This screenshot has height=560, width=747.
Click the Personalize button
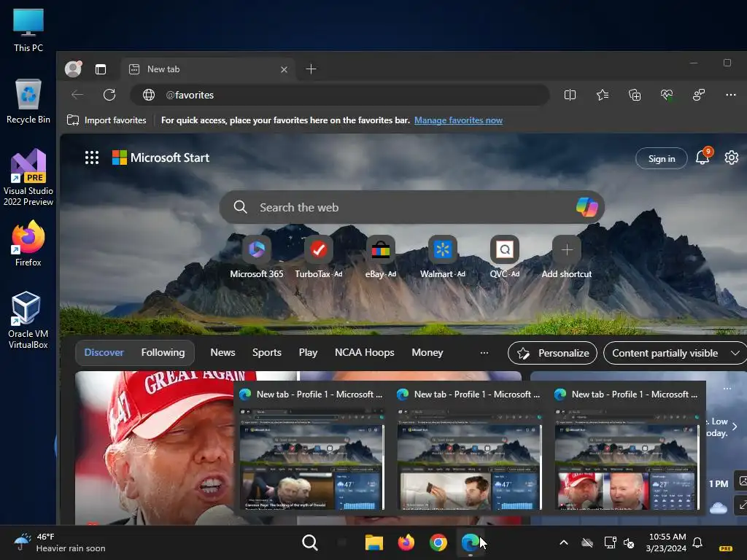tap(553, 353)
